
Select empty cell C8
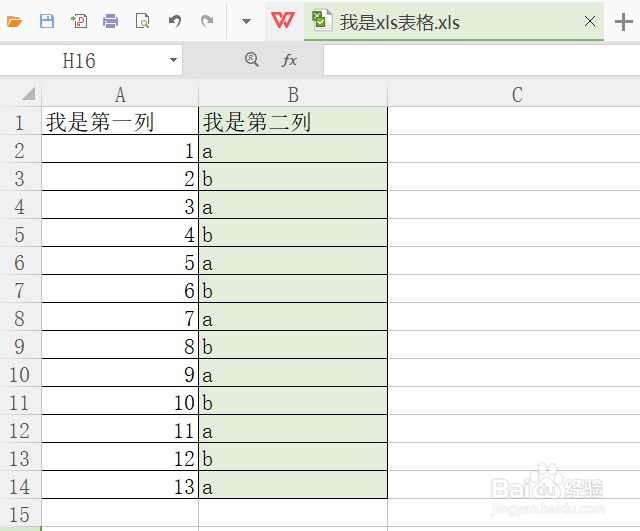[x=514, y=317]
